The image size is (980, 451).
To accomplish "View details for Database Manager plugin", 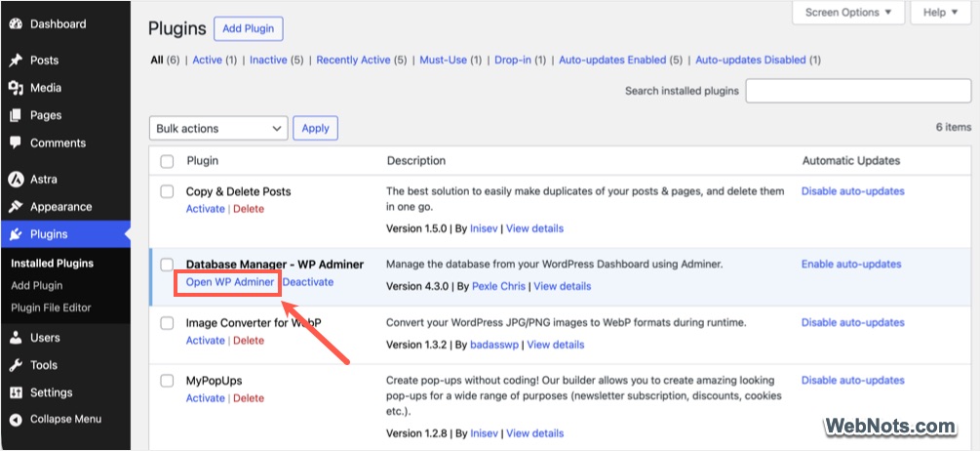I will click(x=563, y=286).
